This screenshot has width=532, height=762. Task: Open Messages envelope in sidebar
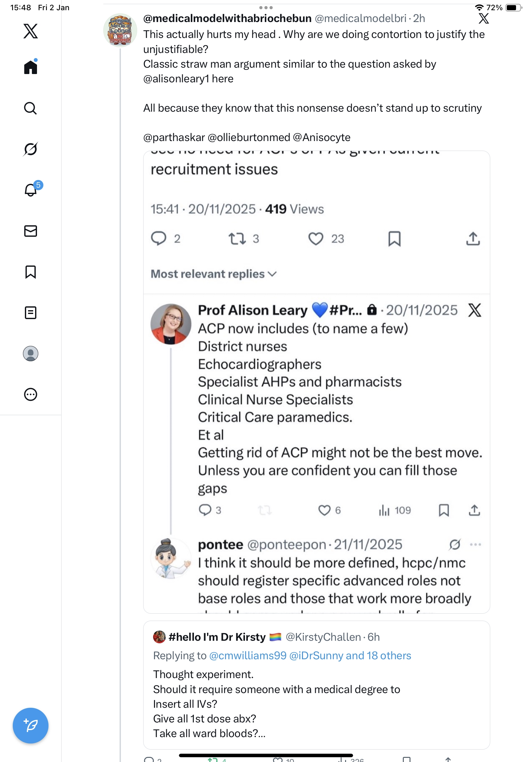[31, 231]
